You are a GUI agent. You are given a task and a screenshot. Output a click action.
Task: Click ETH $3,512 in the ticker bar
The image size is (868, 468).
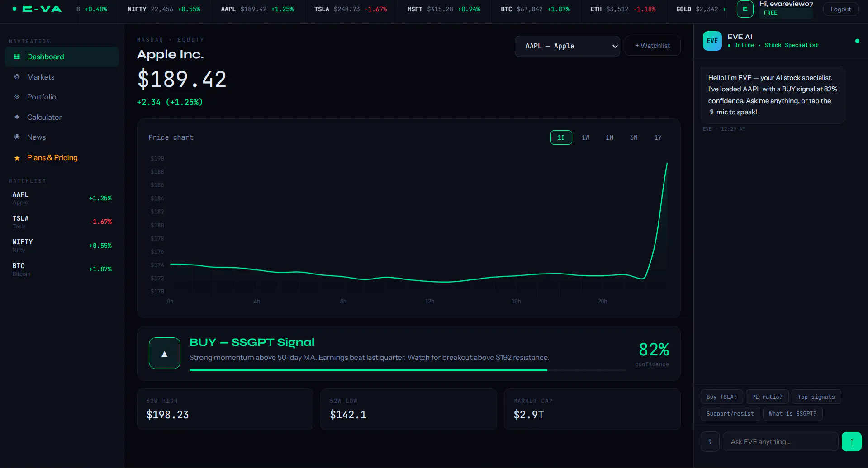tap(623, 9)
